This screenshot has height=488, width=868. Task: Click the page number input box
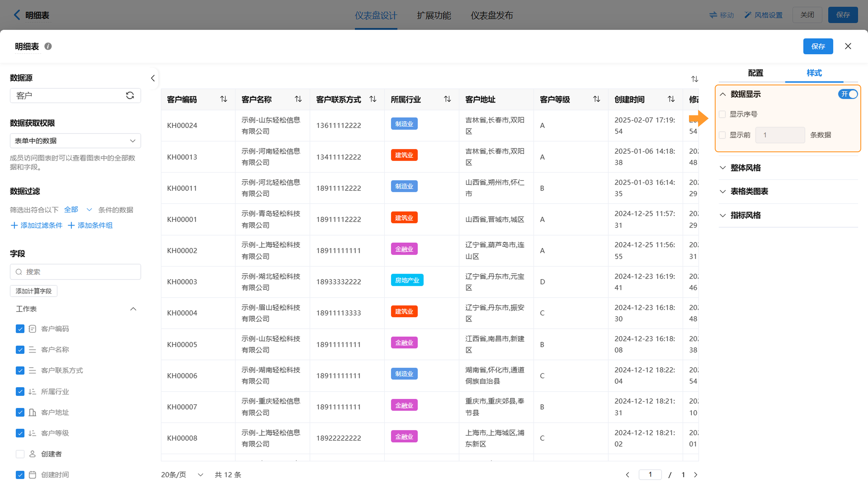coord(650,474)
